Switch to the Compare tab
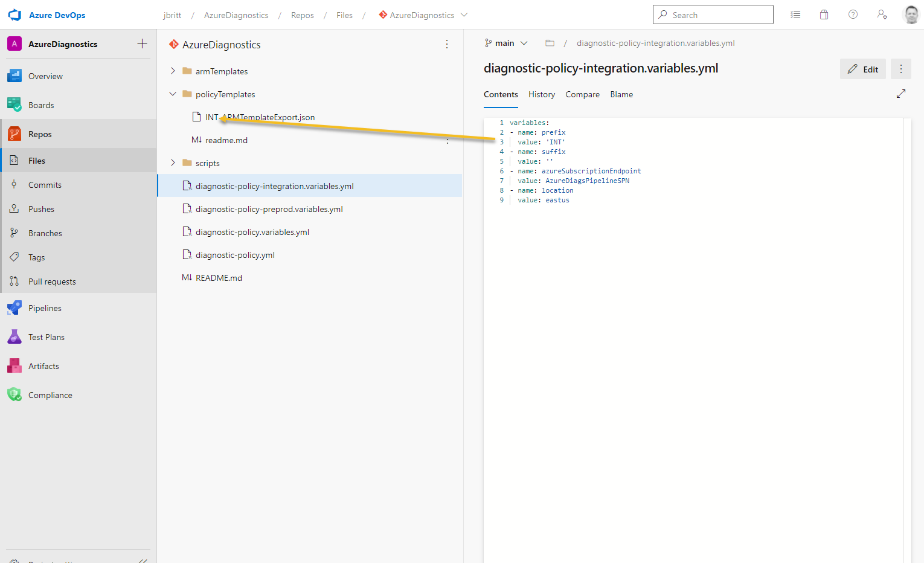The width and height of the screenshot is (924, 563). [x=583, y=94]
